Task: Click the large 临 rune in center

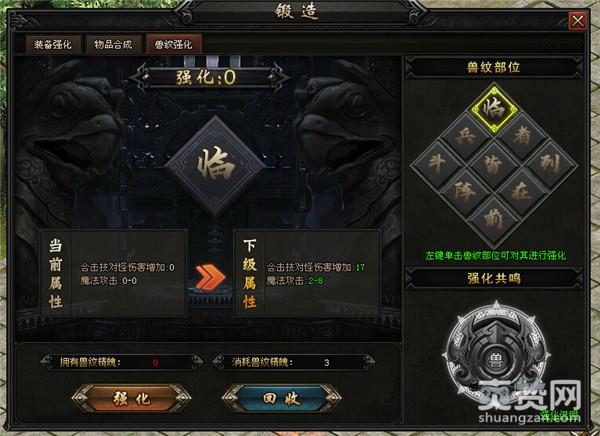Action: (x=215, y=165)
